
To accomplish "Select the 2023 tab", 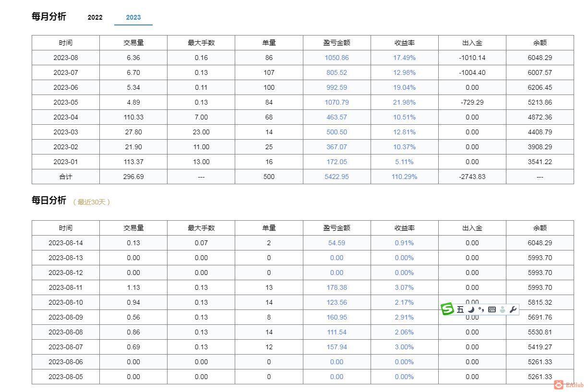I will [133, 17].
